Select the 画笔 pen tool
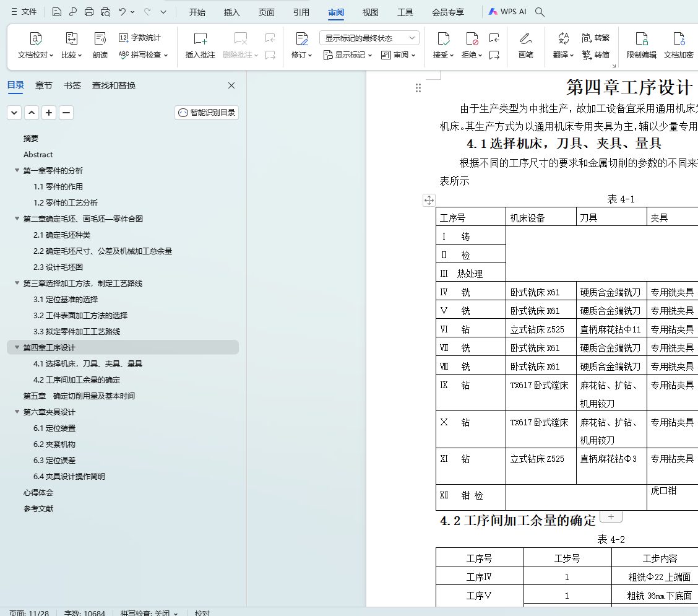Image resolution: width=698 pixels, height=616 pixels. pyautogui.click(x=526, y=45)
